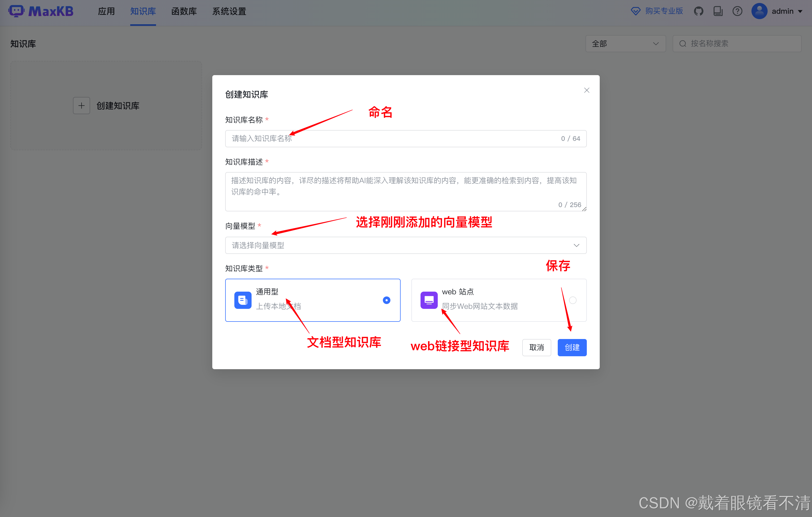Select the 通用型 radio button

point(386,300)
